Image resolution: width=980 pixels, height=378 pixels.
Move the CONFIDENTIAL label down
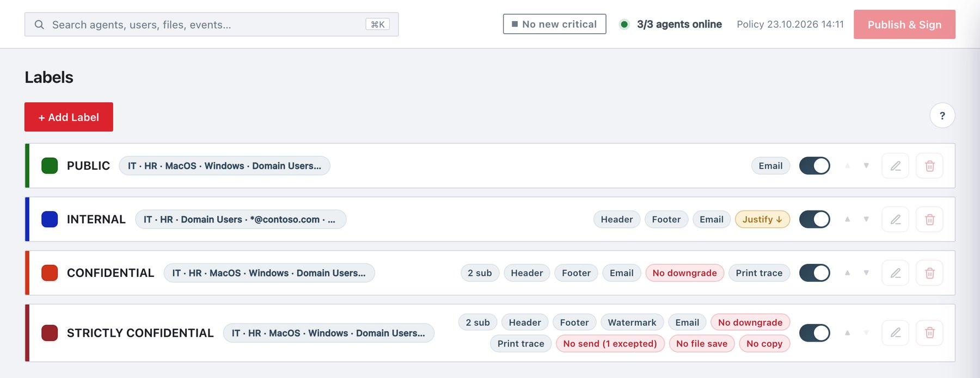click(x=866, y=273)
